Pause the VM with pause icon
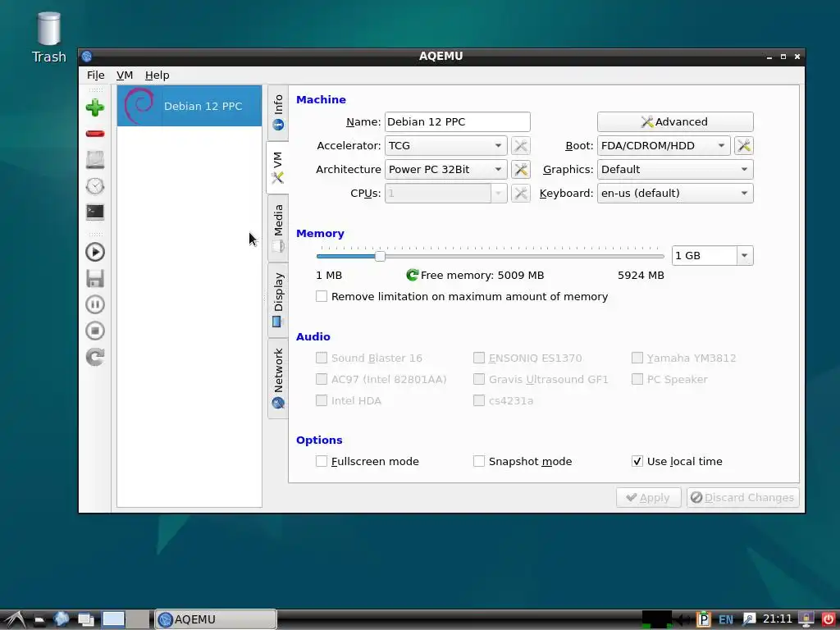The height and width of the screenshot is (630, 840). (95, 305)
